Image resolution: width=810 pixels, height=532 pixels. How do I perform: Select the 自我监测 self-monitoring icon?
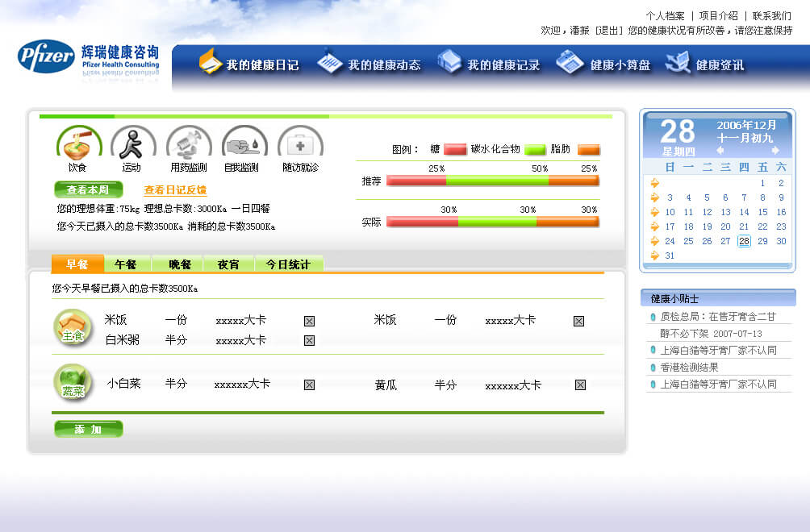244,143
